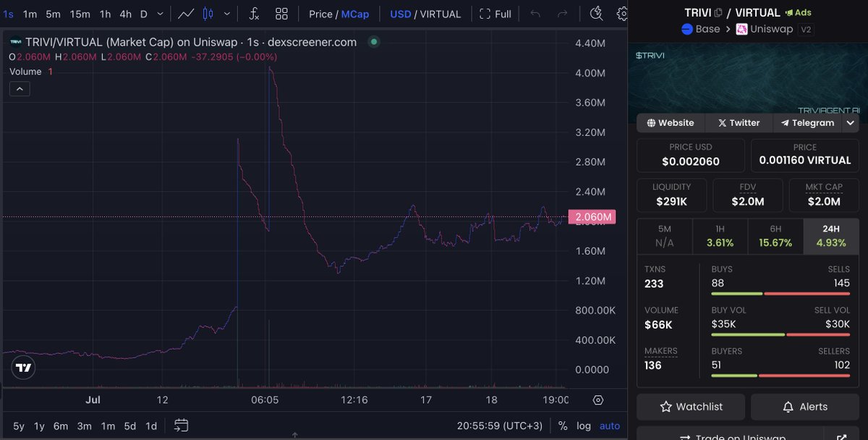
Task: Click the TradingView logo on chart
Action: tap(24, 368)
